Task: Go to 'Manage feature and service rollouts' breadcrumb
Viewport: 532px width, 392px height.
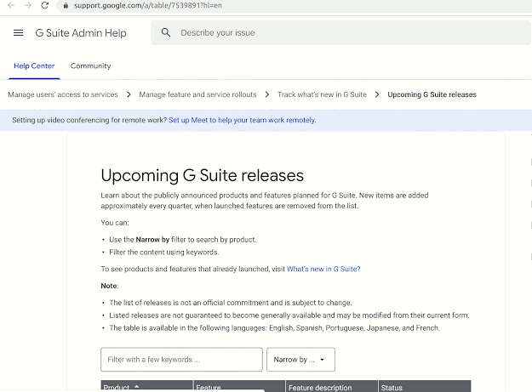Action: point(197,94)
